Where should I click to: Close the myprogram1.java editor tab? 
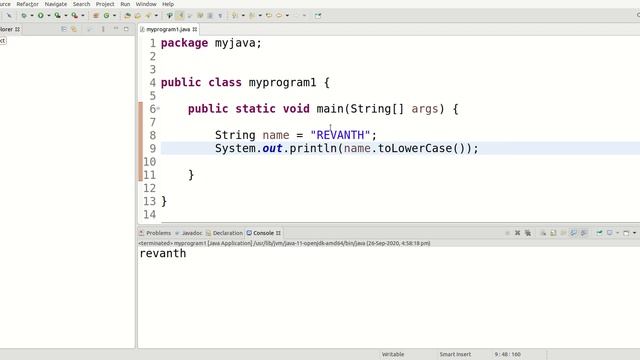pyautogui.click(x=195, y=29)
